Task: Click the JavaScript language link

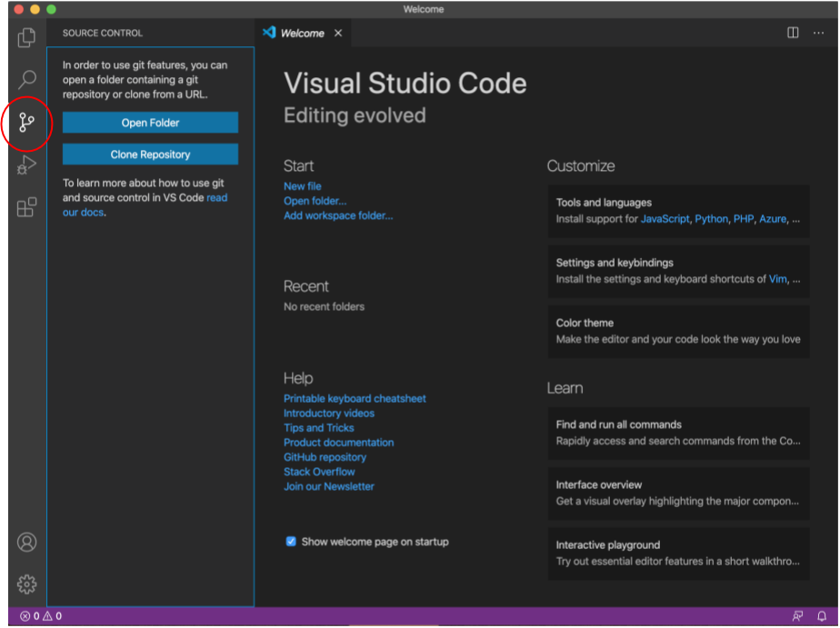Action: (665, 219)
